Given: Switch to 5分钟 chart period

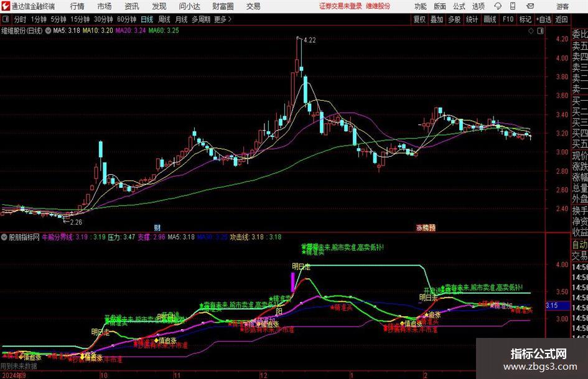Looking at the screenshot, I should pos(58,19).
